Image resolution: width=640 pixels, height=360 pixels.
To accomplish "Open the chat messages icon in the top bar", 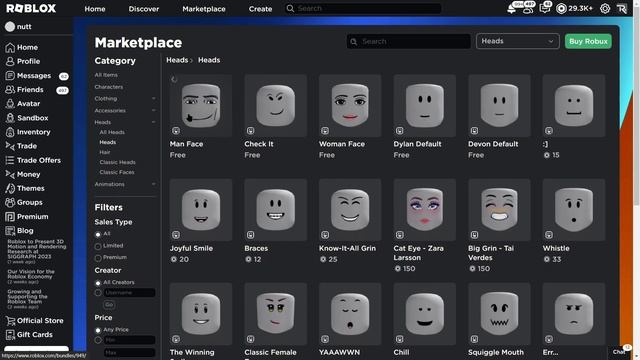I will 544,9.
